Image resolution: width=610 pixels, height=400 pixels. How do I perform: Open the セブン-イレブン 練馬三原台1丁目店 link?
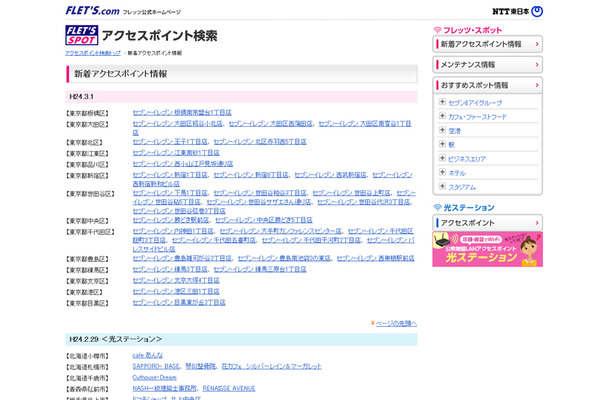click(x=260, y=269)
